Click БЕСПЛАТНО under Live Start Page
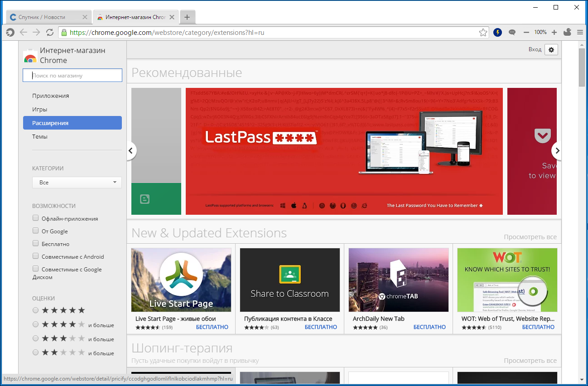This screenshot has height=386, width=588. point(212,327)
